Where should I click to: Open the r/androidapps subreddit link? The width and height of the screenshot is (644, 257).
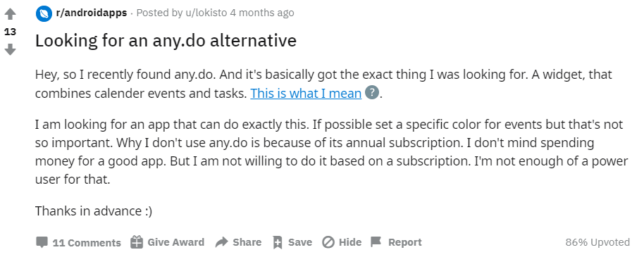[92, 13]
